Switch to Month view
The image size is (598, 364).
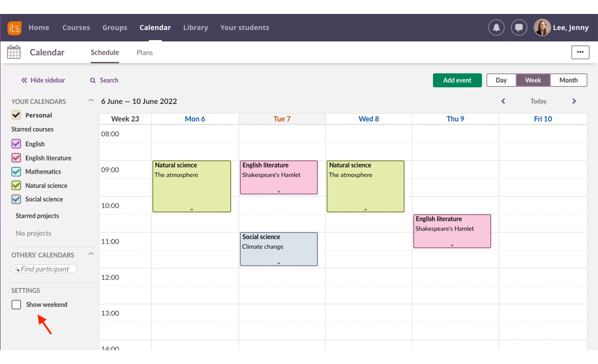tap(568, 80)
